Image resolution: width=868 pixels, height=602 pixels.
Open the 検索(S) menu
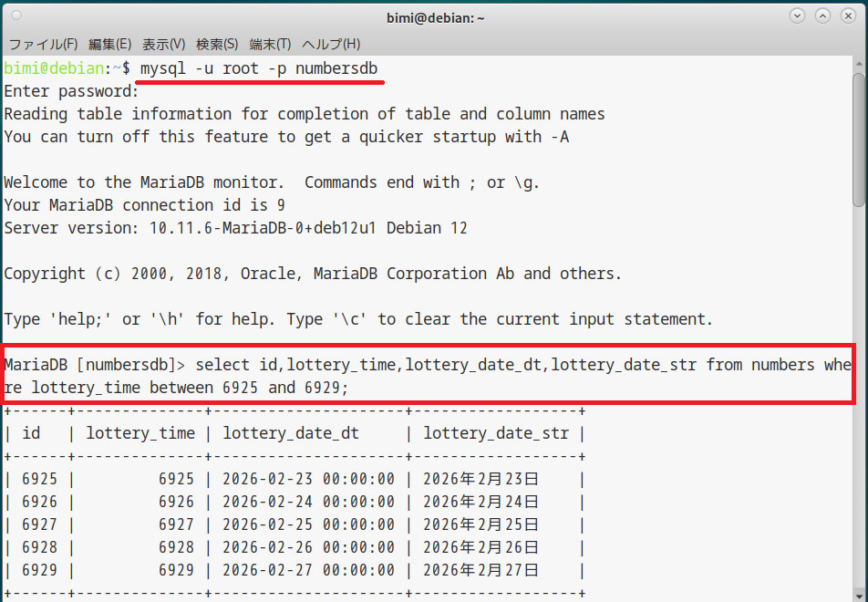point(217,44)
